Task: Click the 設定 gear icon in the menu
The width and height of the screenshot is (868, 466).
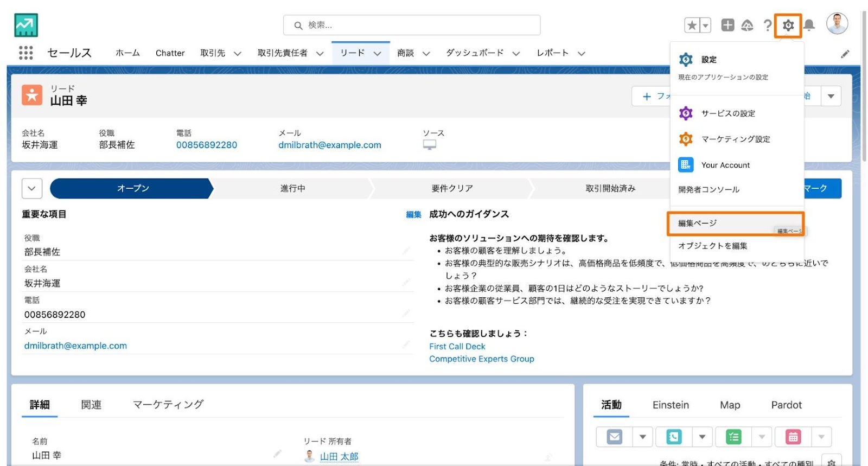Action: tap(686, 59)
